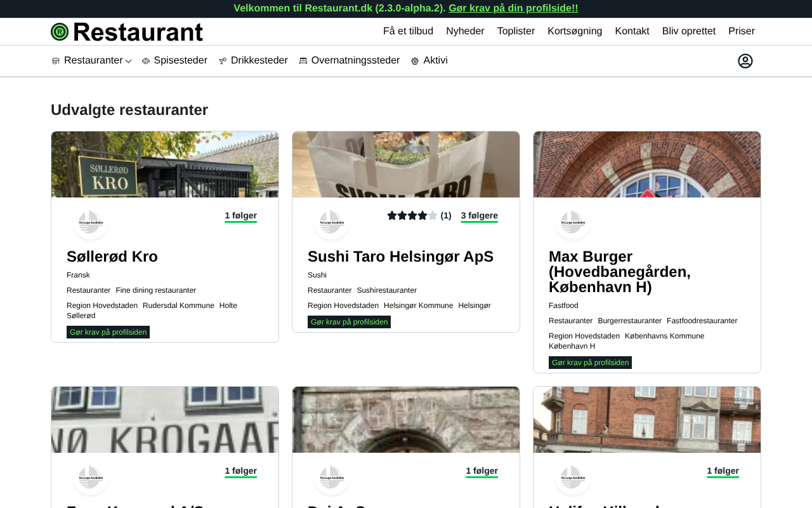Open the Toplister page

516,31
